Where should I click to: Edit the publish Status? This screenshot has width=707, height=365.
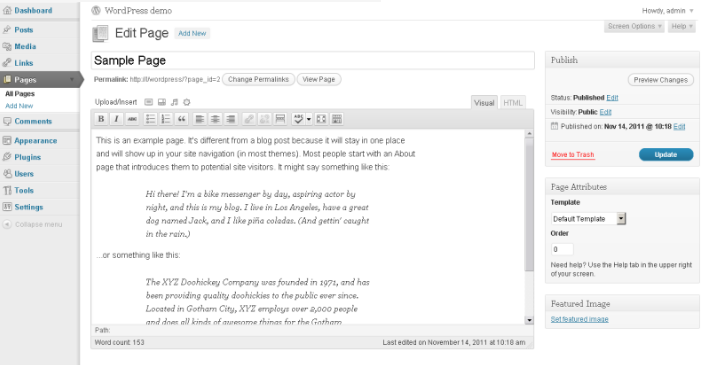(612, 98)
